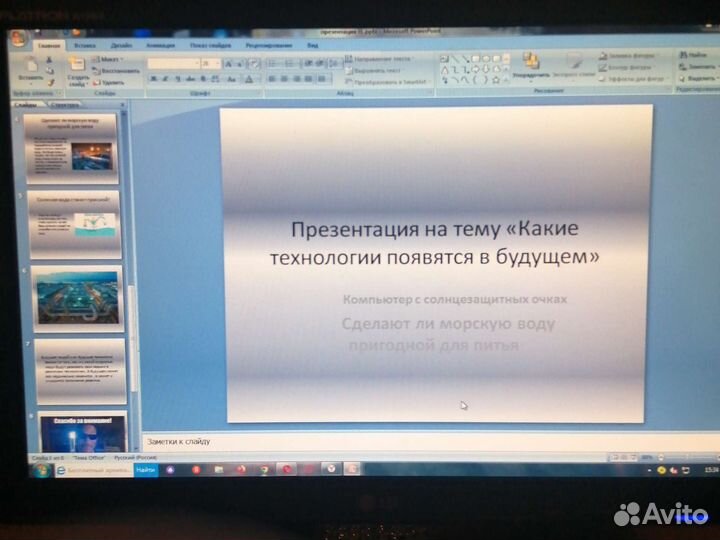Switch to the Структура outline pane tab
Viewport: 720px width, 540px height.
coord(64,105)
